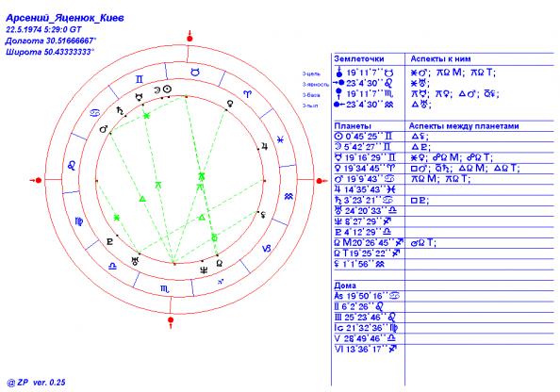
Task: Select the Землеточки table header
Action: tap(359, 59)
